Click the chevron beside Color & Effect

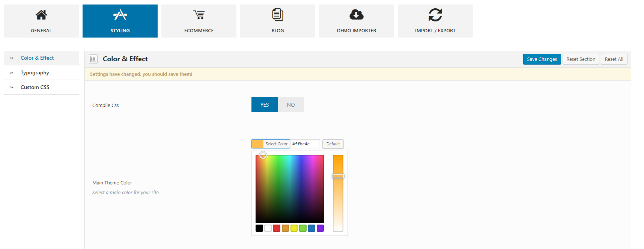coord(12,58)
